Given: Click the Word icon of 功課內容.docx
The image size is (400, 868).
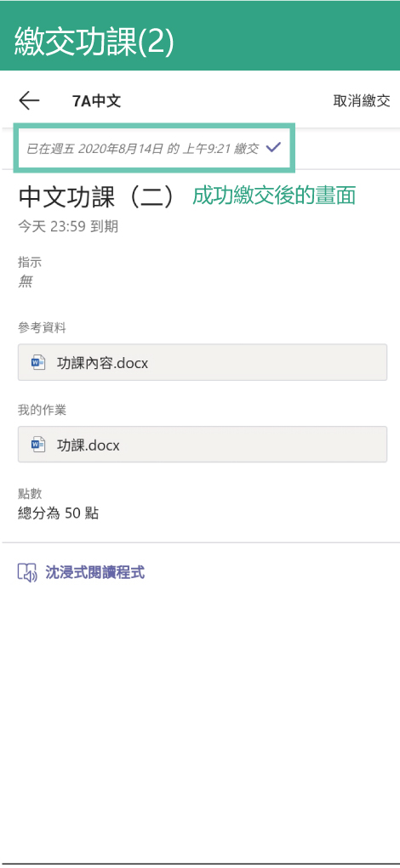Looking at the screenshot, I should pyautogui.click(x=38, y=363).
